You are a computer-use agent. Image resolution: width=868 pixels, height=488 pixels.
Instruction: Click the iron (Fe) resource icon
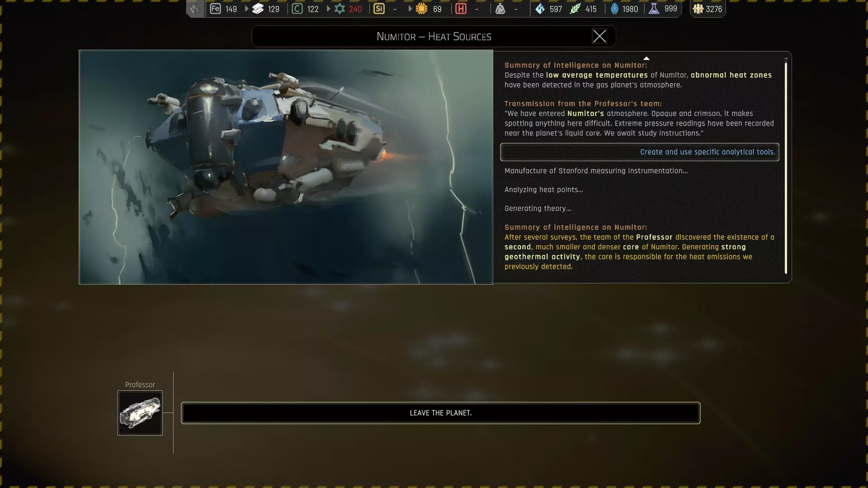[x=215, y=9]
